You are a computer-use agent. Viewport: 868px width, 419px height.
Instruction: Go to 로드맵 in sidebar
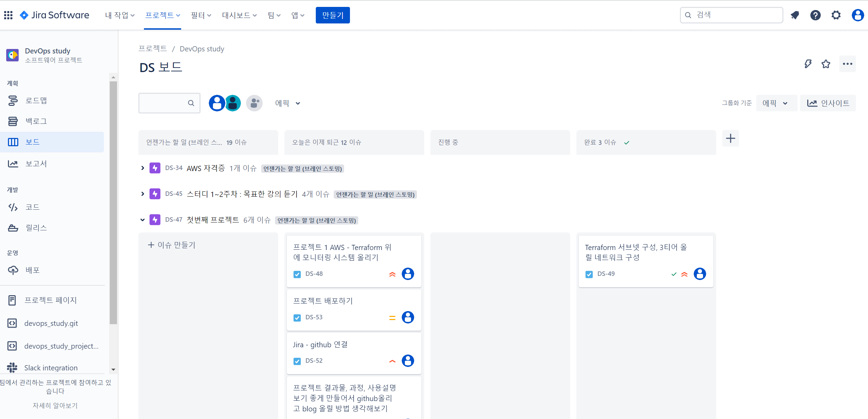pyautogui.click(x=52, y=101)
